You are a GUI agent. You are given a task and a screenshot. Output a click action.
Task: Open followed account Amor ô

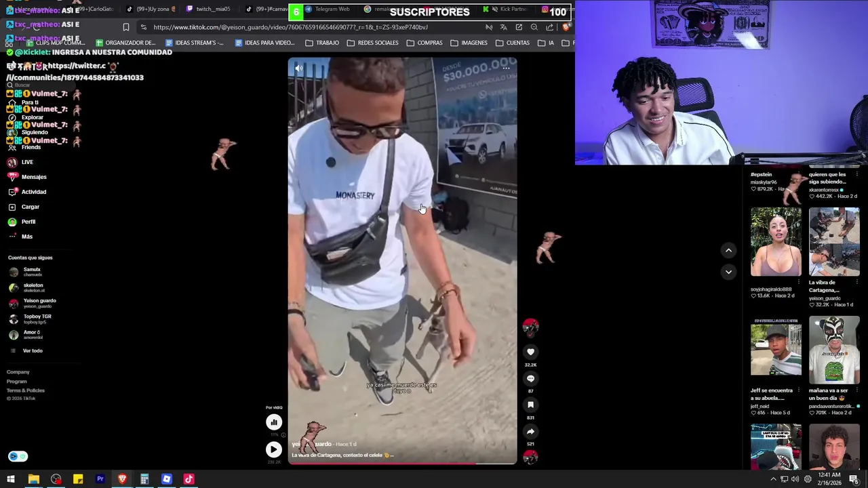pyautogui.click(x=26, y=335)
